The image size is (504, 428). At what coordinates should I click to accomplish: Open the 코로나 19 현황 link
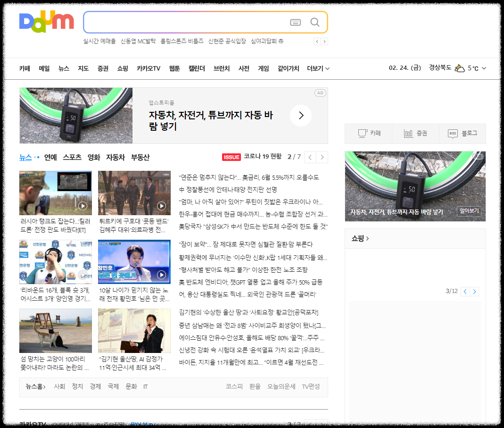click(x=263, y=156)
